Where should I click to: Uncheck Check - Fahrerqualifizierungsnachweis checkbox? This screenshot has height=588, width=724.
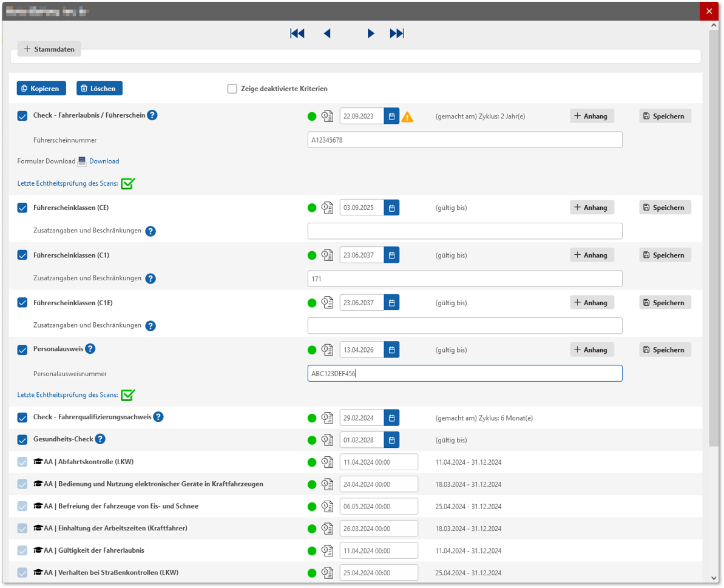pyautogui.click(x=22, y=417)
